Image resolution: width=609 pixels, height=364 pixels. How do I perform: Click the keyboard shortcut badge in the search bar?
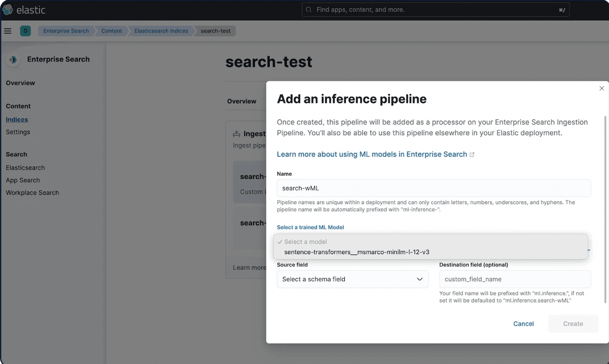[561, 9]
